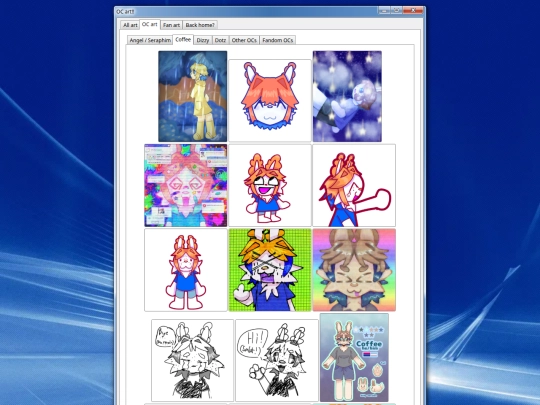Screen dimensions: 540x405
Task: Open the Angel / Seraphim sub-tab
Action: (150, 40)
